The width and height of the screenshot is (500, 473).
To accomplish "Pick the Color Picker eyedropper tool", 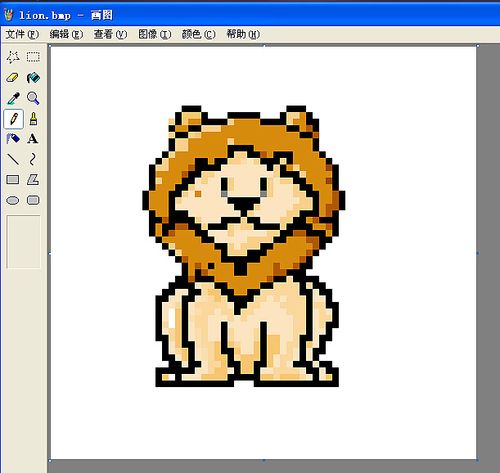I will click(x=13, y=98).
